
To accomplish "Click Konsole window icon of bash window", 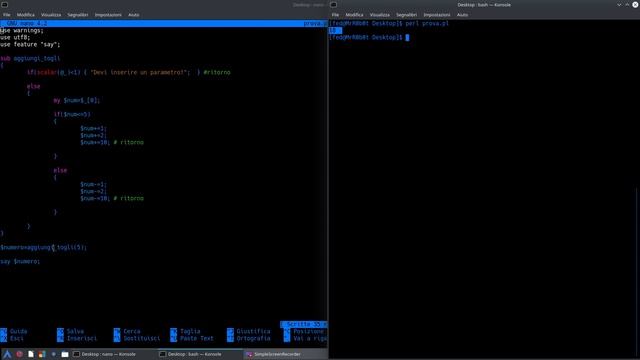I will click(333, 4).
